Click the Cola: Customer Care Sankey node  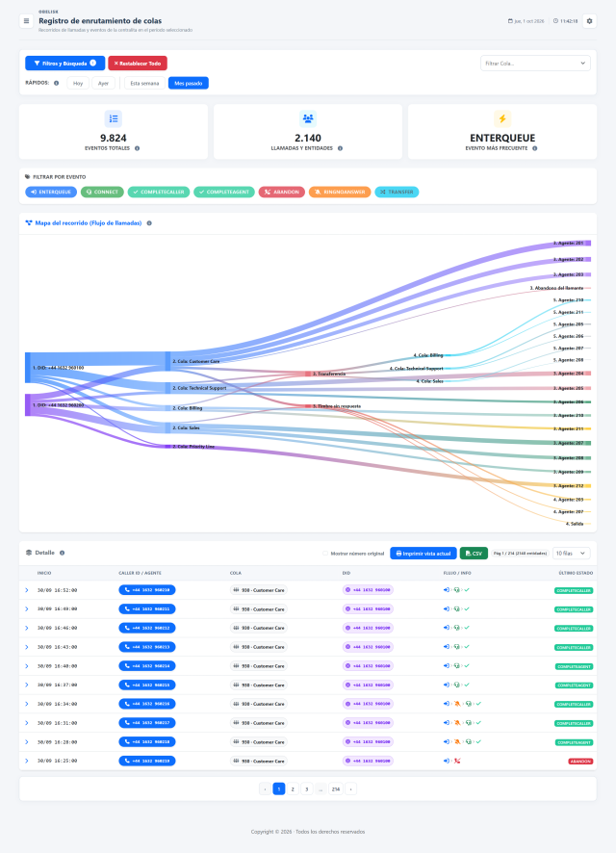point(168,361)
